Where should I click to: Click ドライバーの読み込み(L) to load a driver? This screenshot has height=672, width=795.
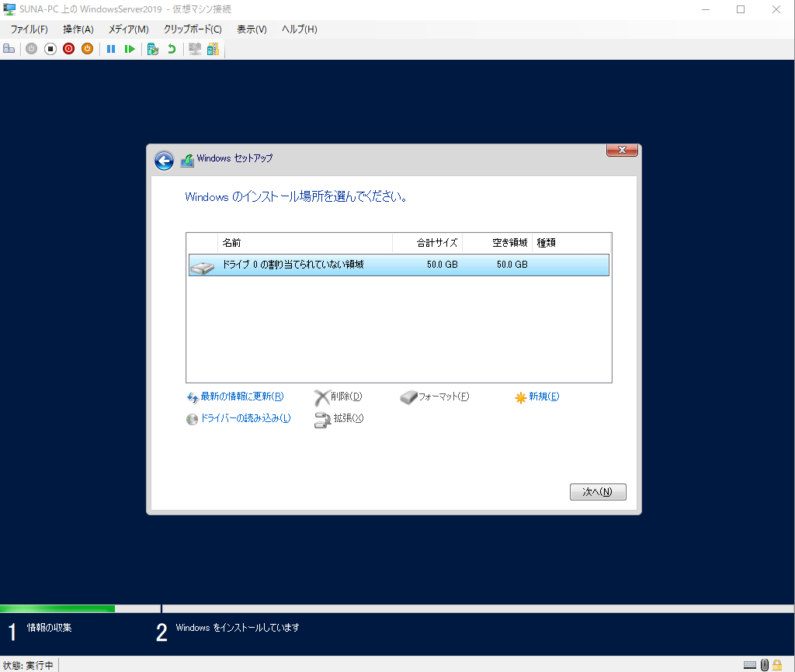(239, 418)
